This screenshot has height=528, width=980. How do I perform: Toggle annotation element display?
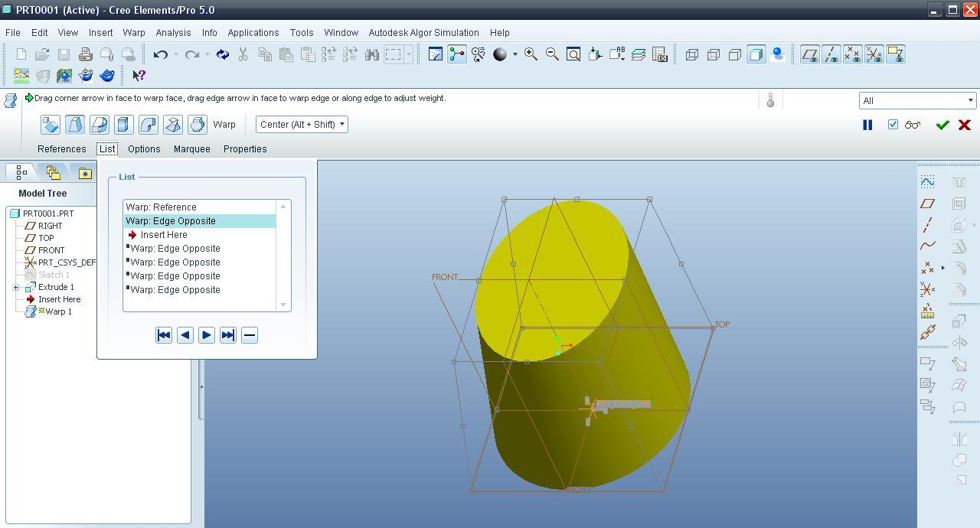pos(896,54)
